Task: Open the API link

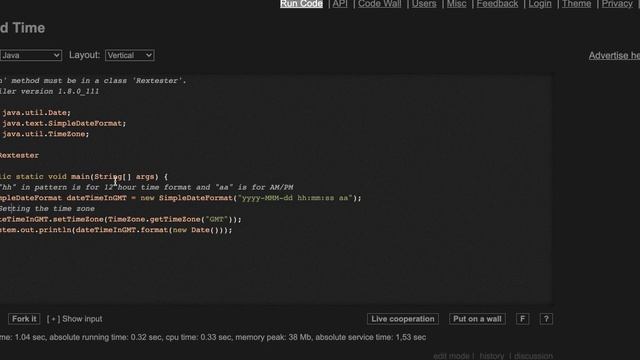Action: 340,4
